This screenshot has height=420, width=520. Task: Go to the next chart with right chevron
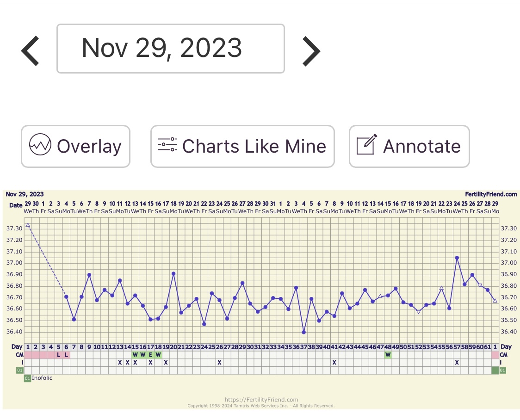(311, 50)
